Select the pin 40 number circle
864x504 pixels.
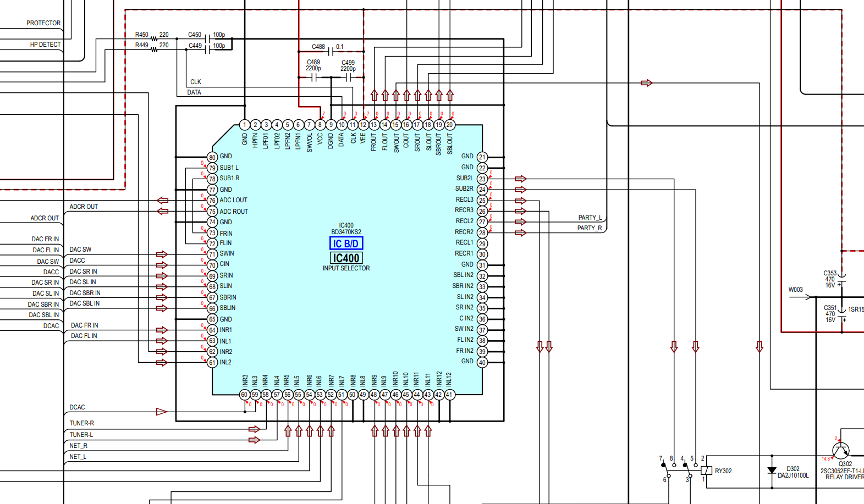click(482, 362)
